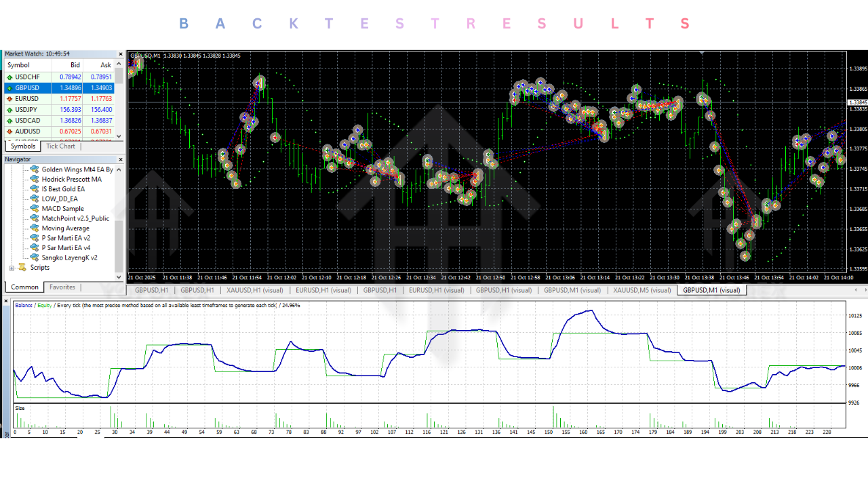The image size is (868, 488).
Task: Click the Scripts folder icon in Navigator
Action: click(x=22, y=268)
